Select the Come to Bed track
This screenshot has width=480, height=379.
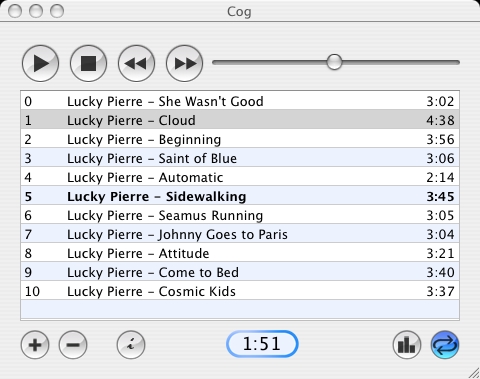(240, 272)
